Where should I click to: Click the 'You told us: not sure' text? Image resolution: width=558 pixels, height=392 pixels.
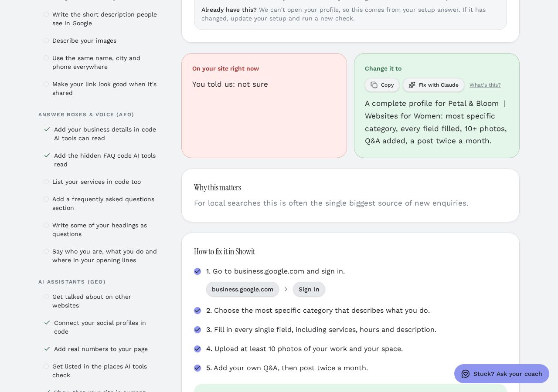click(x=230, y=84)
